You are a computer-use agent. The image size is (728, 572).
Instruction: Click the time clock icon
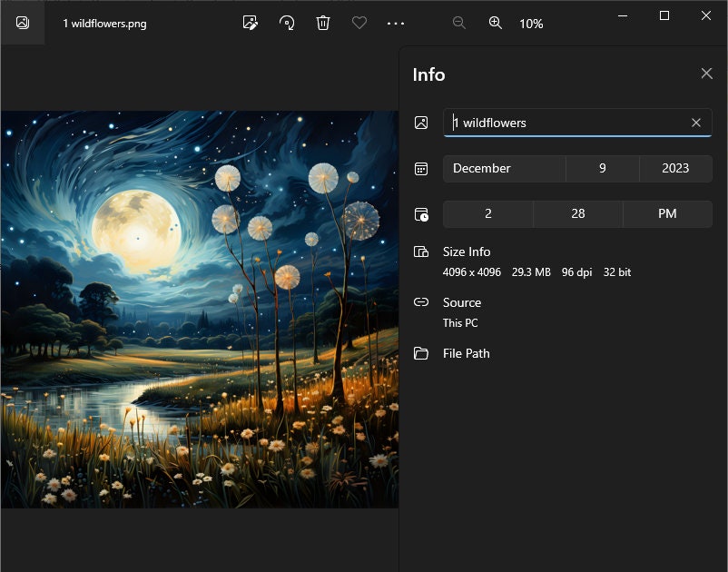click(421, 214)
